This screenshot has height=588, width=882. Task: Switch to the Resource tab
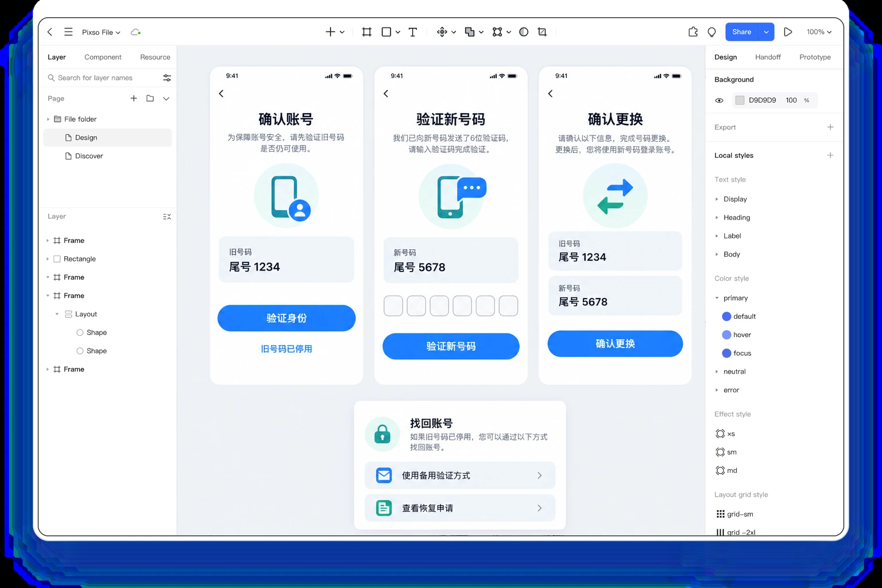pos(155,57)
